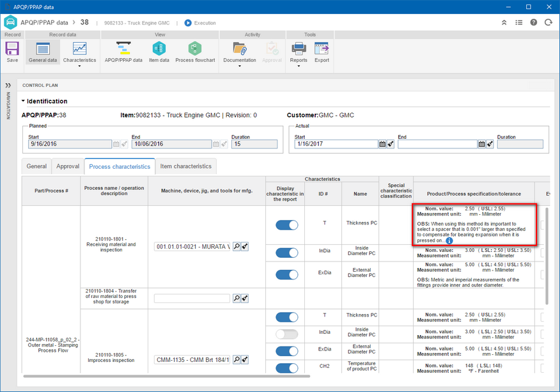Screen dimensions: 560x392
Task: Open the Characteristics chart button
Action: (x=80, y=52)
